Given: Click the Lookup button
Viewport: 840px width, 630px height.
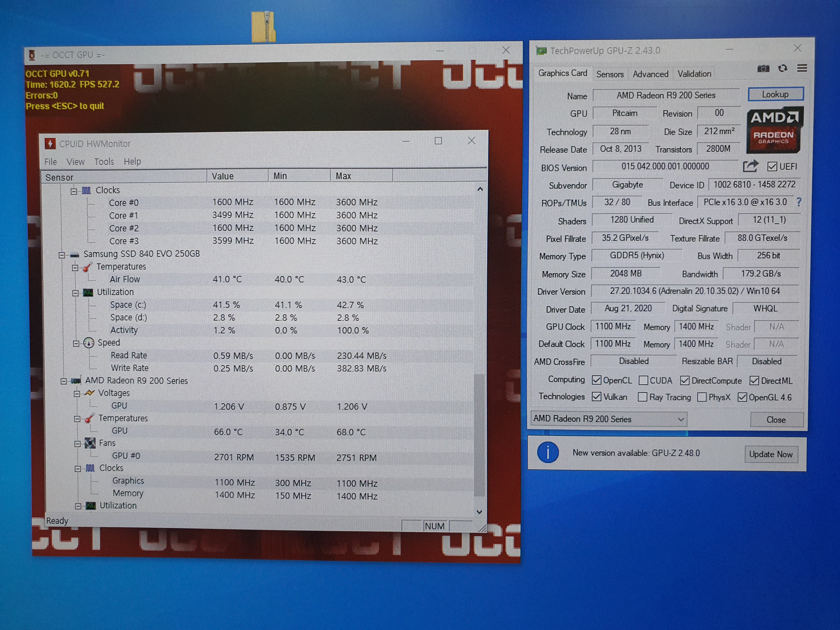Looking at the screenshot, I should 775,94.
